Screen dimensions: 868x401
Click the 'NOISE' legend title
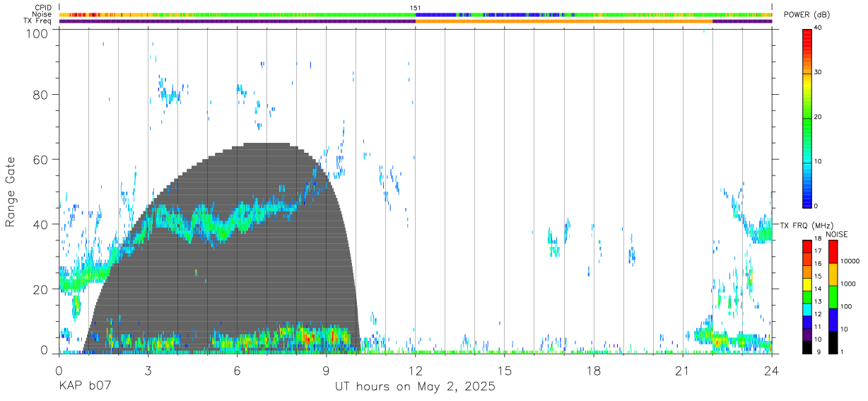pos(837,234)
